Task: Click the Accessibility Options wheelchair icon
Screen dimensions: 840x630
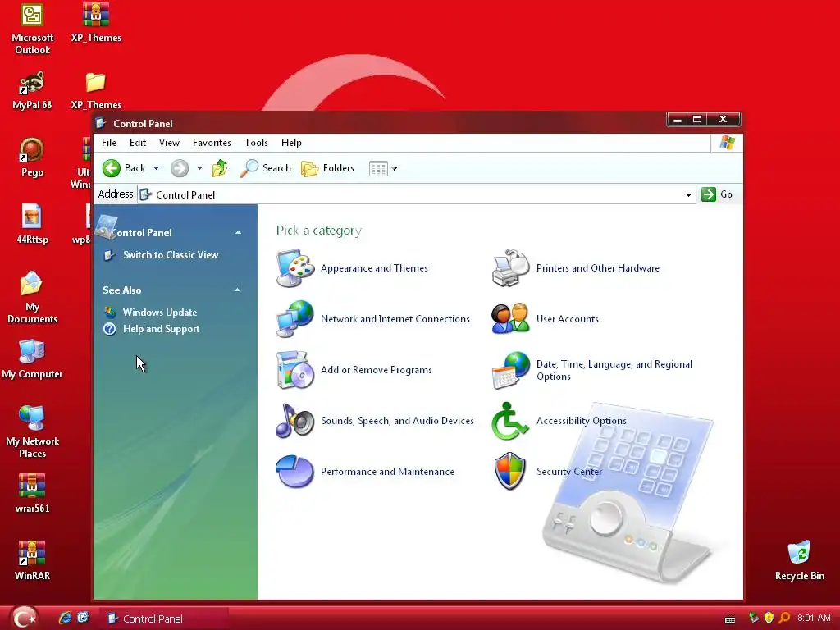Action: click(510, 421)
